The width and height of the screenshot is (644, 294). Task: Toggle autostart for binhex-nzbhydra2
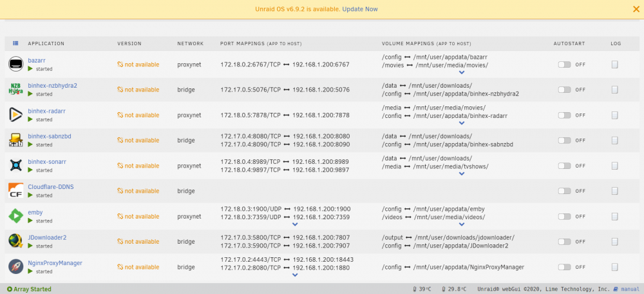point(564,90)
